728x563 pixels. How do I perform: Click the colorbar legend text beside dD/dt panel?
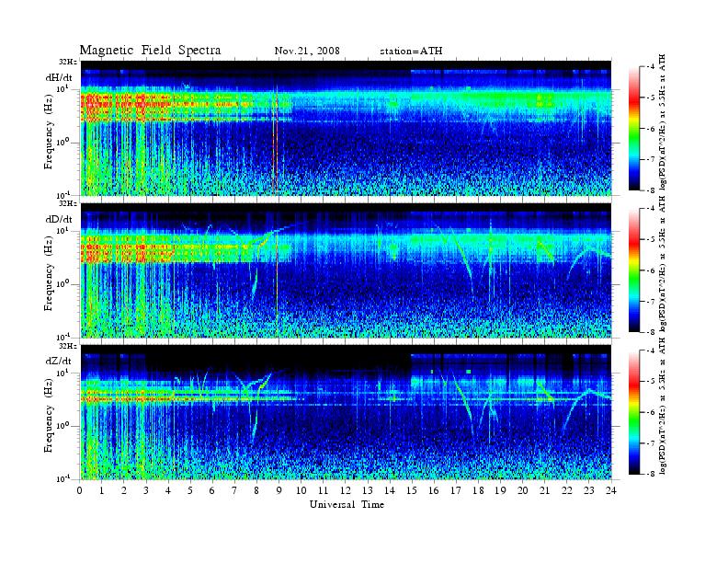click(663, 264)
